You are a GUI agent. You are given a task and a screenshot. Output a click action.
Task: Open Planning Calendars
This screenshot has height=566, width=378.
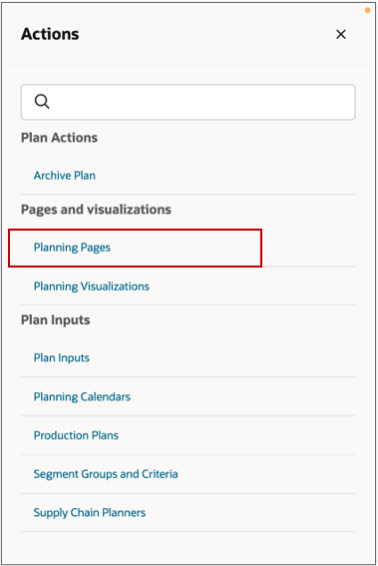click(x=82, y=397)
